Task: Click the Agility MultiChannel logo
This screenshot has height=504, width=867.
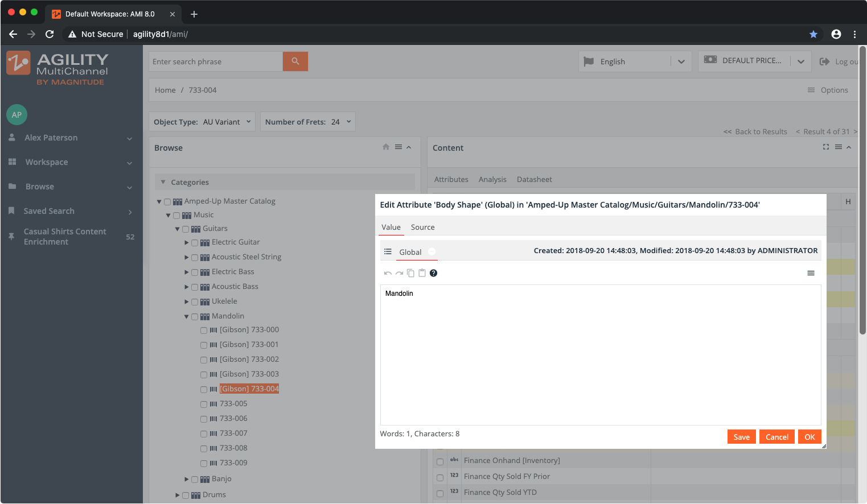Action: (x=57, y=68)
